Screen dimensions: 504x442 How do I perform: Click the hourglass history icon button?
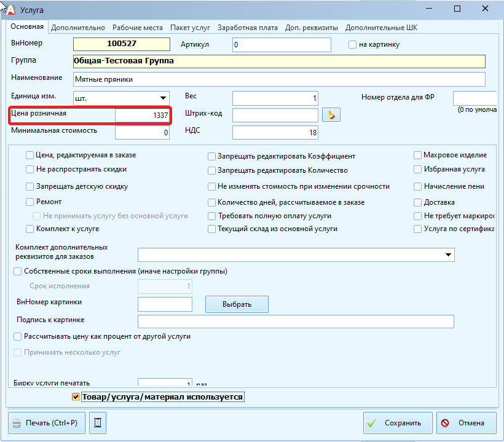(98, 423)
